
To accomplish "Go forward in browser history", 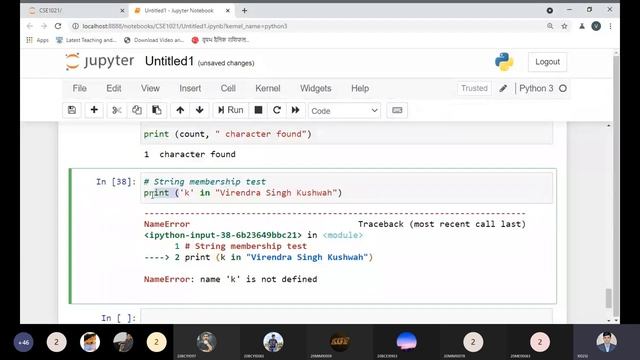I will (44, 26).
